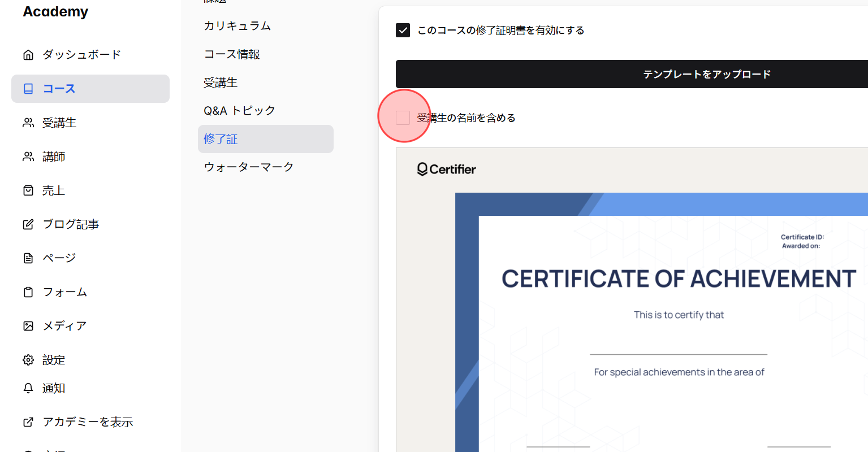Click the フォーム clipboard icon

[x=28, y=292]
